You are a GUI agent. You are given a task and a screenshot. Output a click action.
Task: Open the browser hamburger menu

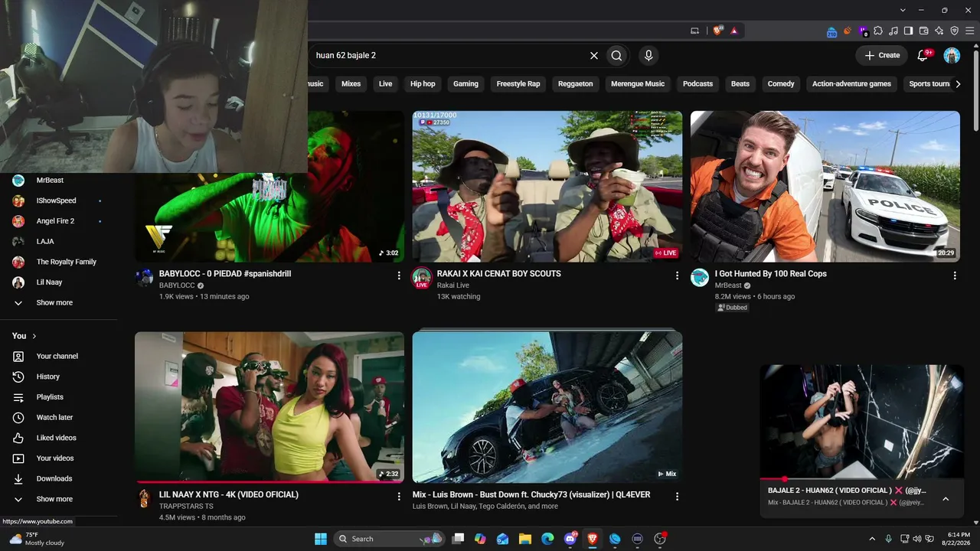coord(970,31)
